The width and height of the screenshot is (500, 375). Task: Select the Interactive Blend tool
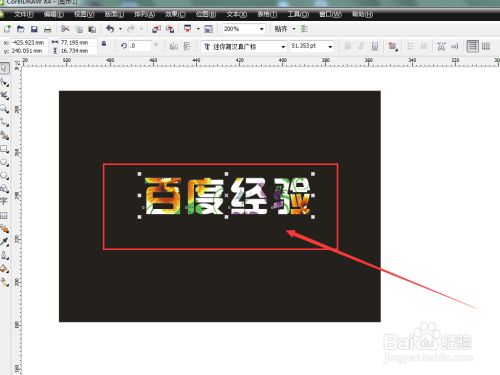point(4,229)
